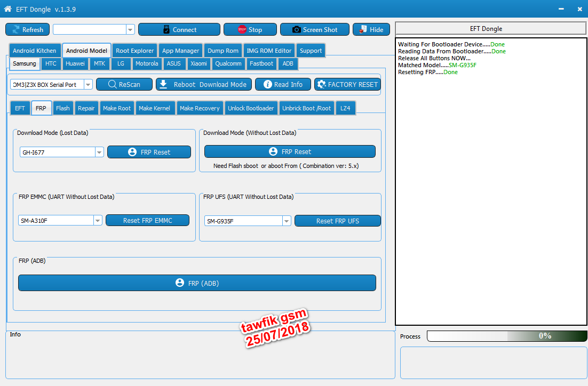Click Reboot Download Mode button
The width and height of the screenshot is (588, 386).
pos(204,84)
